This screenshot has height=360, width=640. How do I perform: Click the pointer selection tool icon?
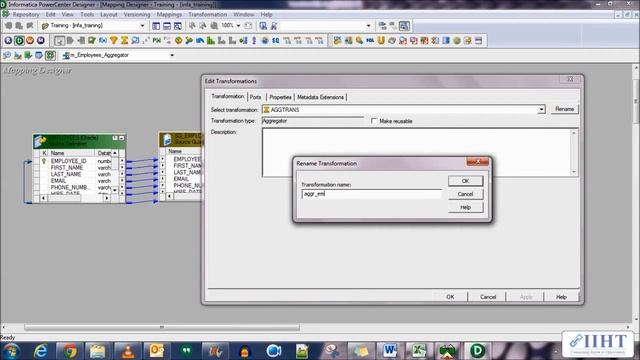pos(59,40)
